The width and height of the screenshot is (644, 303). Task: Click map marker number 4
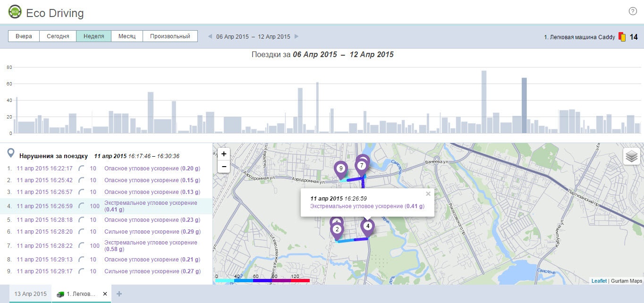tap(368, 227)
